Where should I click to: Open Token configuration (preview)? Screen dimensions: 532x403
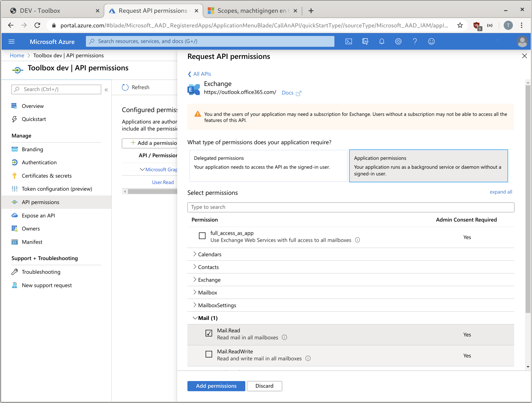click(56, 189)
